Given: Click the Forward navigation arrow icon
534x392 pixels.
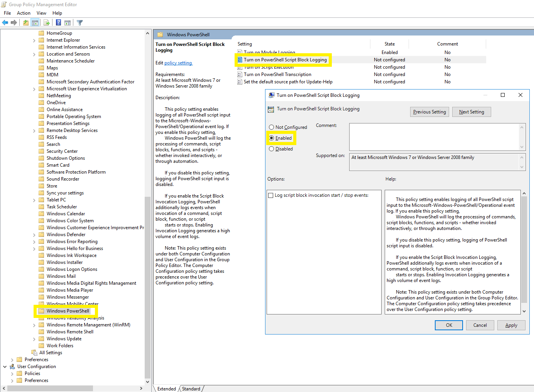Looking at the screenshot, I should point(14,22).
